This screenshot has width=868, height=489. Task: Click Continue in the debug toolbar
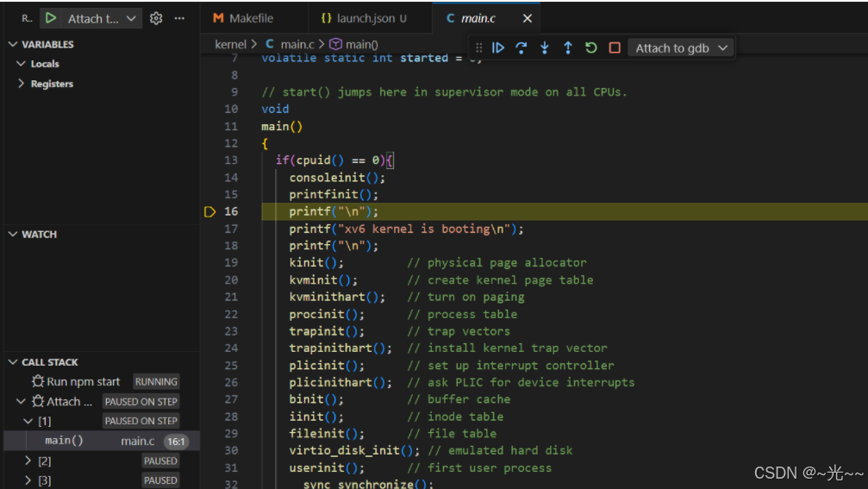(498, 47)
